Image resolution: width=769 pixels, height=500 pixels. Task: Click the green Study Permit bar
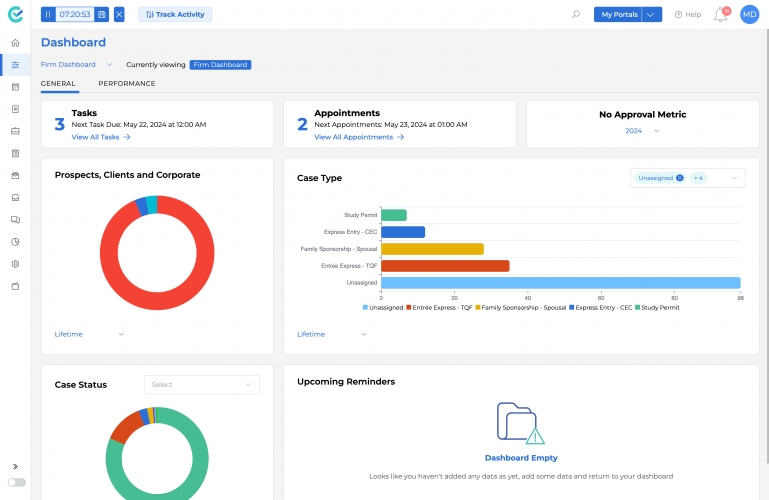point(394,215)
